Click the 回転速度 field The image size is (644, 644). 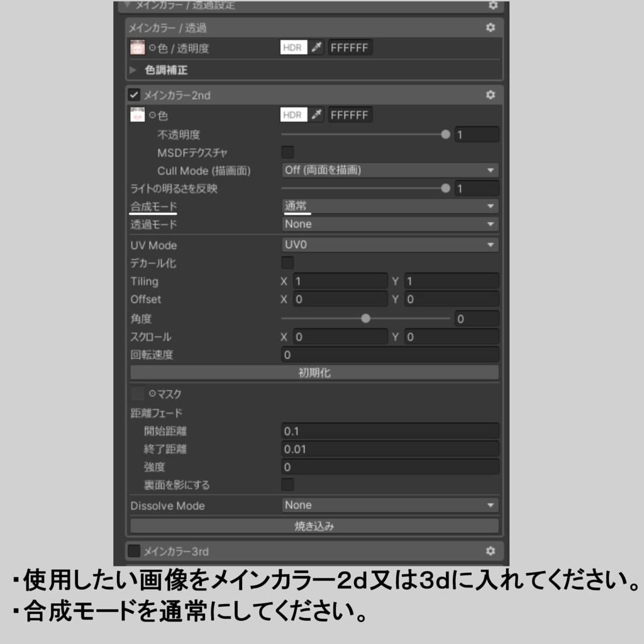click(390, 355)
